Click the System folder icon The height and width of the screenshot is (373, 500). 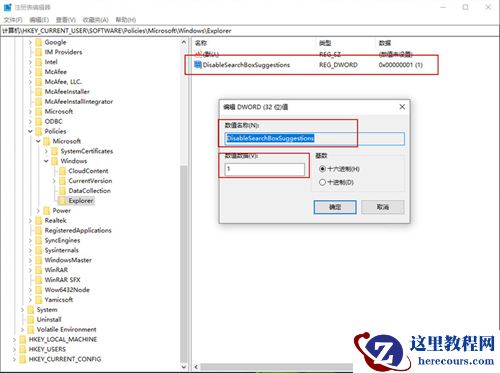[x=31, y=310]
